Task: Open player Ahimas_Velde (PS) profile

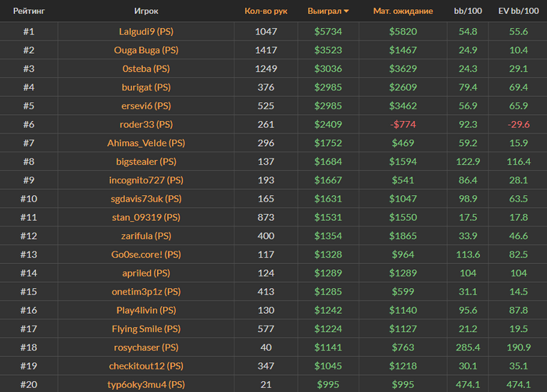Action: [145, 144]
